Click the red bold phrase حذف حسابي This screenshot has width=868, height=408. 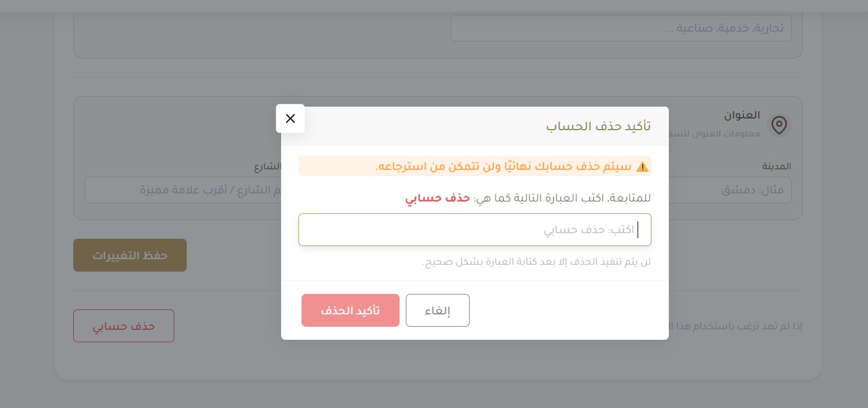[437, 198]
